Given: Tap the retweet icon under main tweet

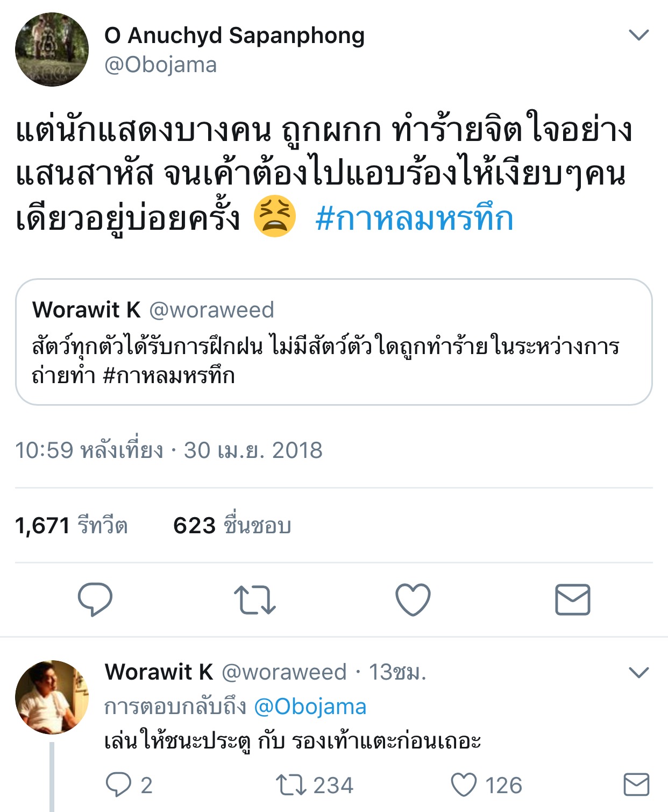Looking at the screenshot, I should coord(255,600).
